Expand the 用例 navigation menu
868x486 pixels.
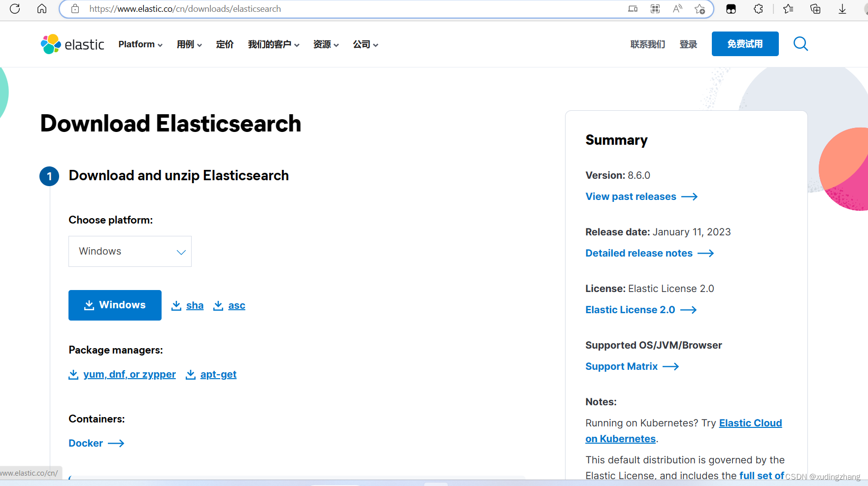(x=189, y=44)
